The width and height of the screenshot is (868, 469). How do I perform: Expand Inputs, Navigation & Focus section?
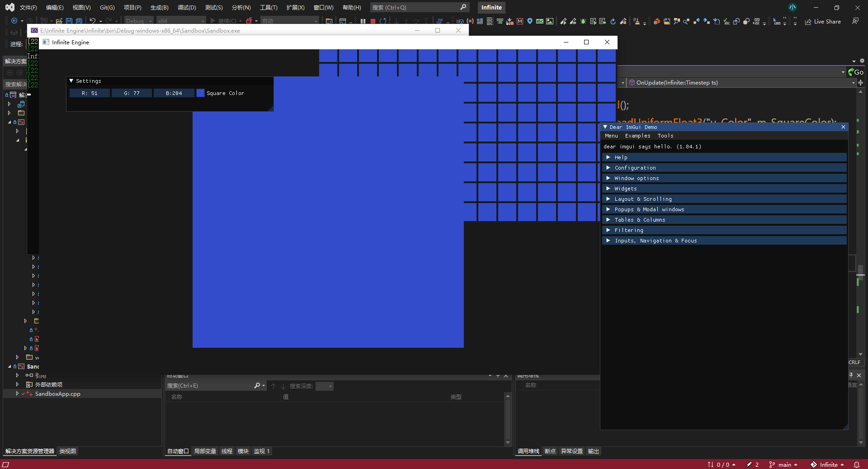tap(724, 241)
